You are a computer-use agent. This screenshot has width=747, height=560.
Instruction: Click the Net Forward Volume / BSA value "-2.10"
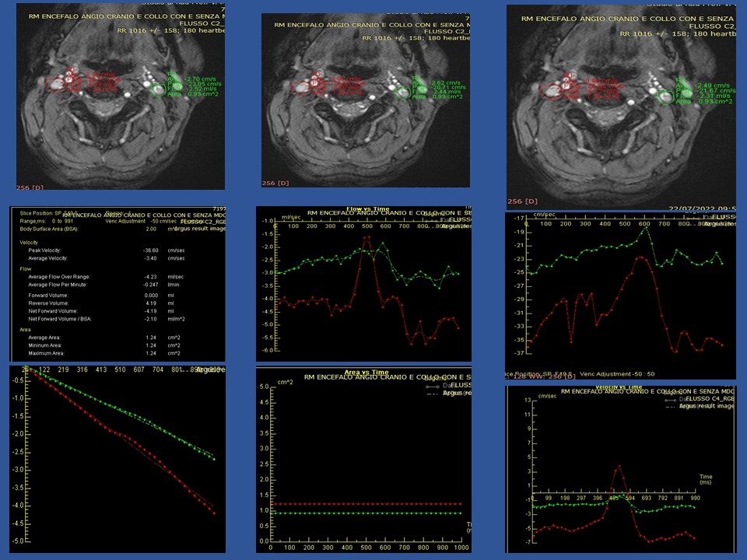150,319
